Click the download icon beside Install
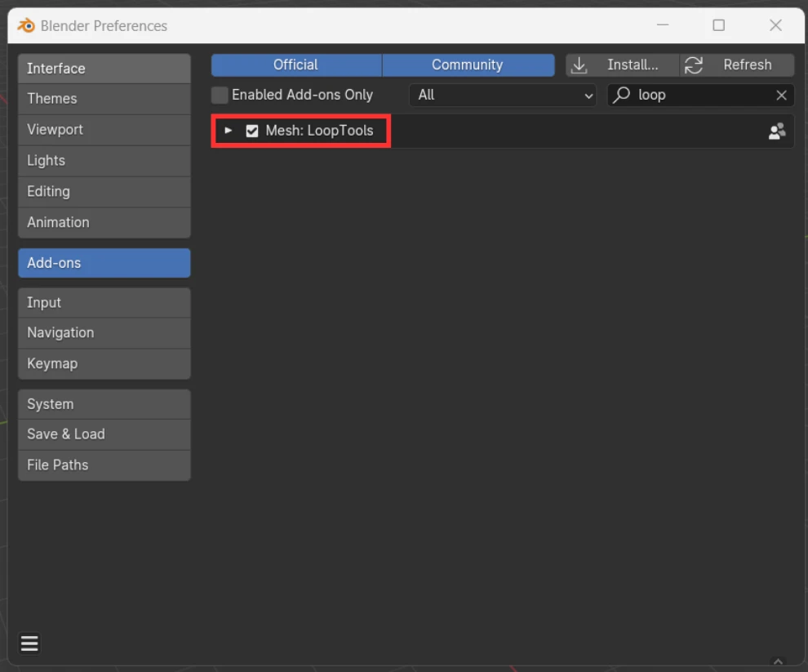The image size is (808, 672). pyautogui.click(x=579, y=65)
